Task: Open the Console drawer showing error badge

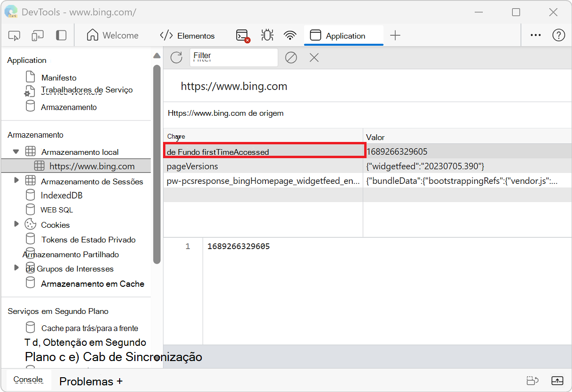Action: (x=242, y=35)
